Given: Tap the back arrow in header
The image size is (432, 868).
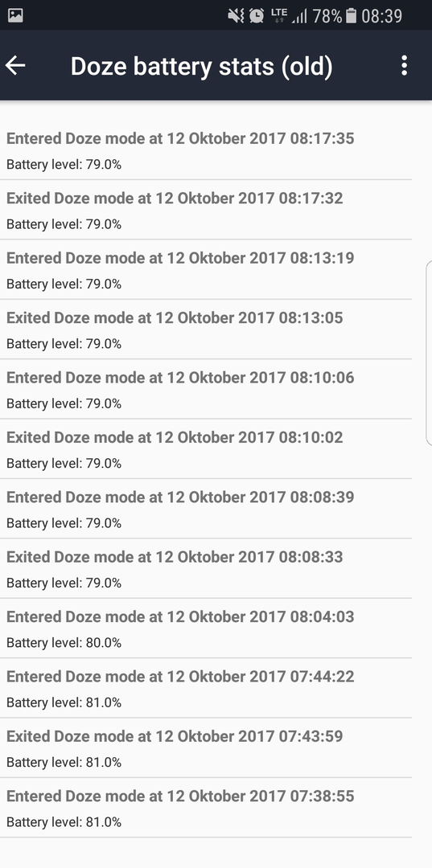Looking at the screenshot, I should pos(15,65).
